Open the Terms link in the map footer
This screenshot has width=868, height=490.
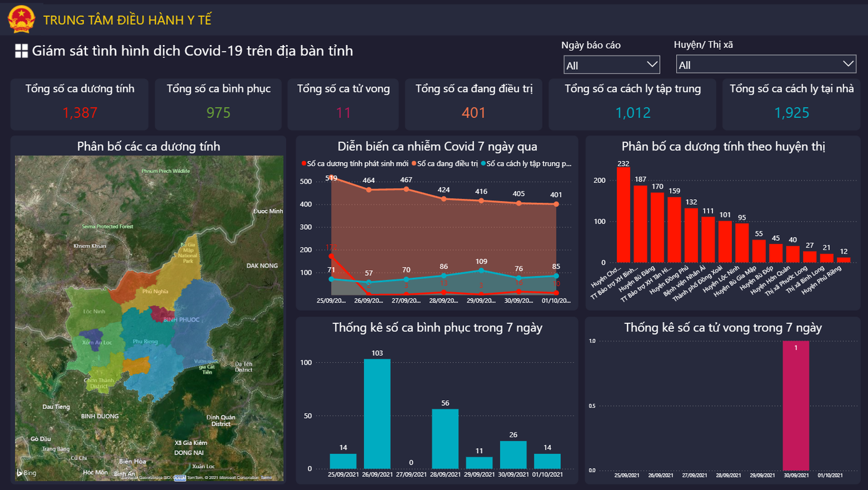click(267, 478)
